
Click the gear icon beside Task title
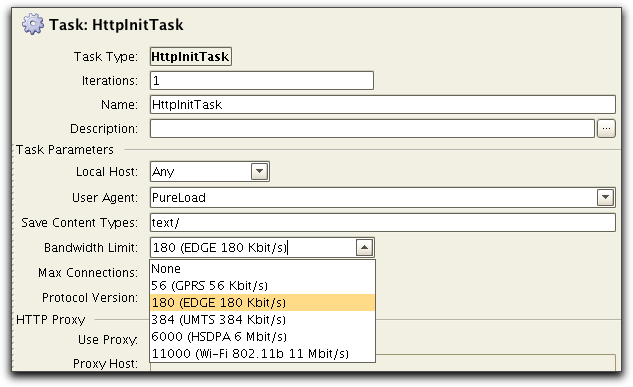coord(33,24)
